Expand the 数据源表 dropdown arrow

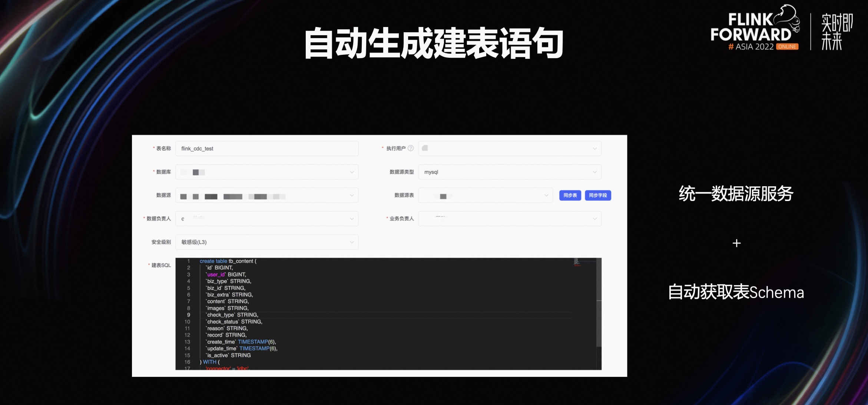[546, 195]
